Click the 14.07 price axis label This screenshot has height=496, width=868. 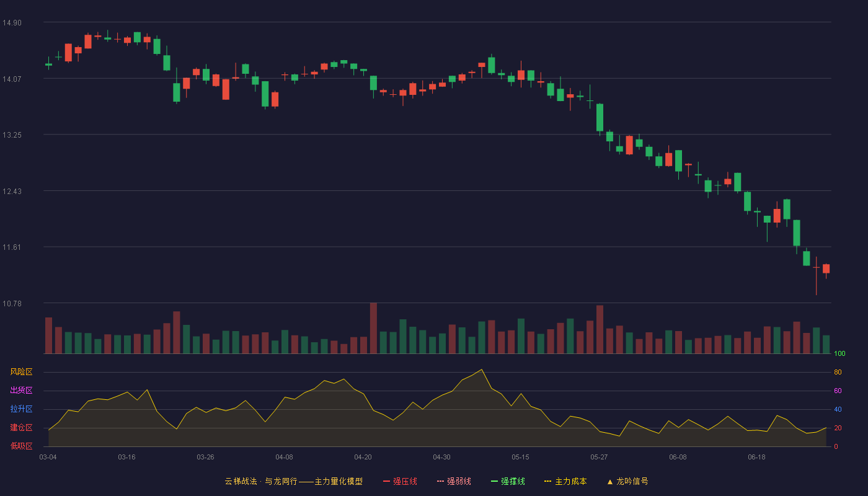pyautogui.click(x=11, y=79)
